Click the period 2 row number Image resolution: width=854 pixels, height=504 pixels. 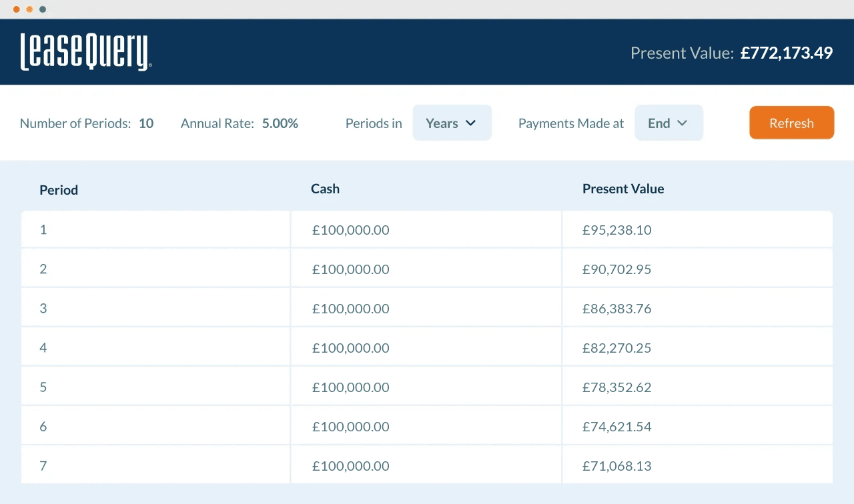point(43,269)
